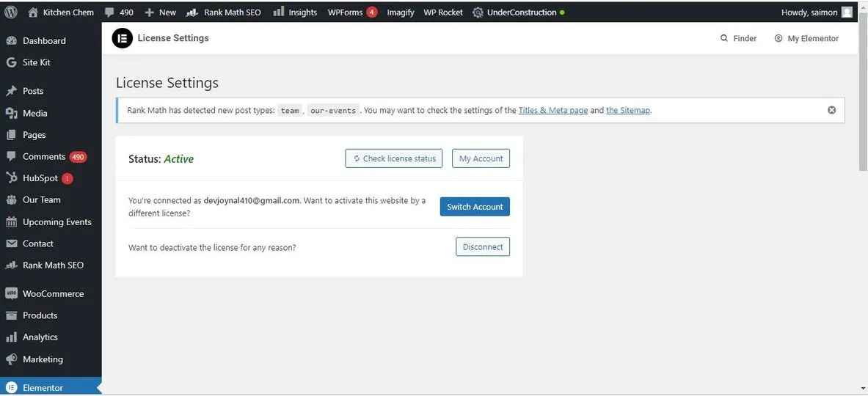Image resolution: width=868 pixels, height=396 pixels.
Task: Click the Analytics bar chart icon in sidebar
Action: pos(11,337)
